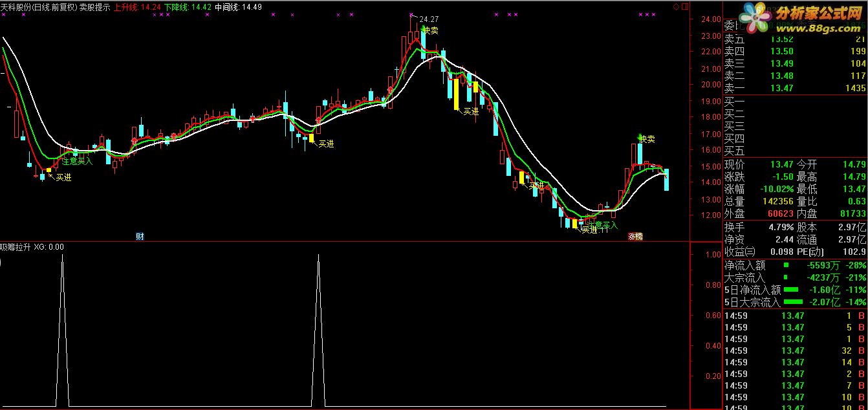This screenshot has width=868, height=410.
Task: Select the 卖三 13.49 ask row
Action: (x=795, y=63)
